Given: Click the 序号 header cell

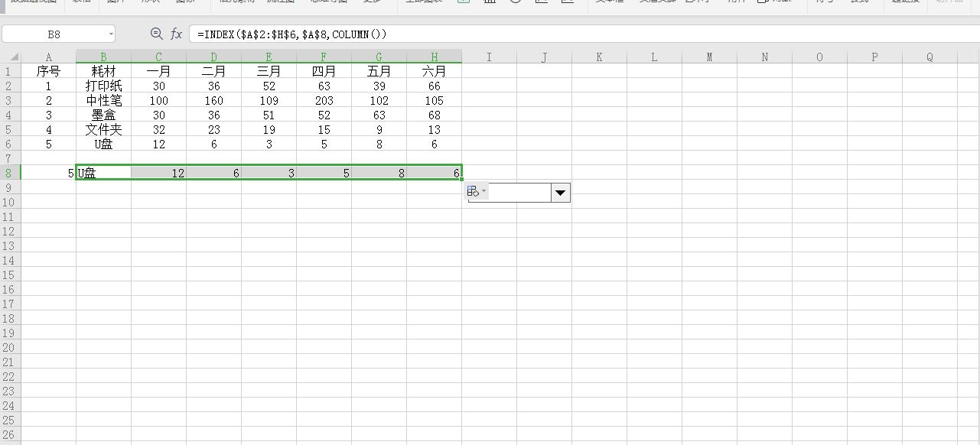Looking at the screenshot, I should 49,71.
